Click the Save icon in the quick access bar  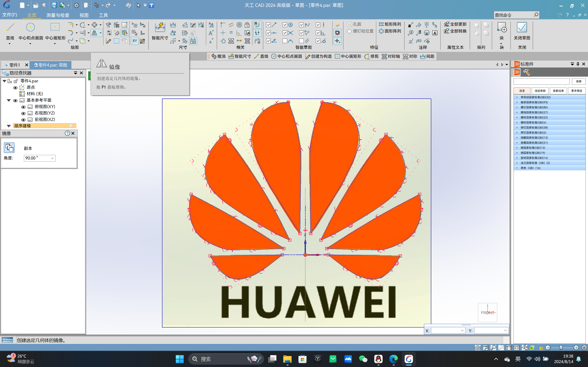tap(54, 5)
